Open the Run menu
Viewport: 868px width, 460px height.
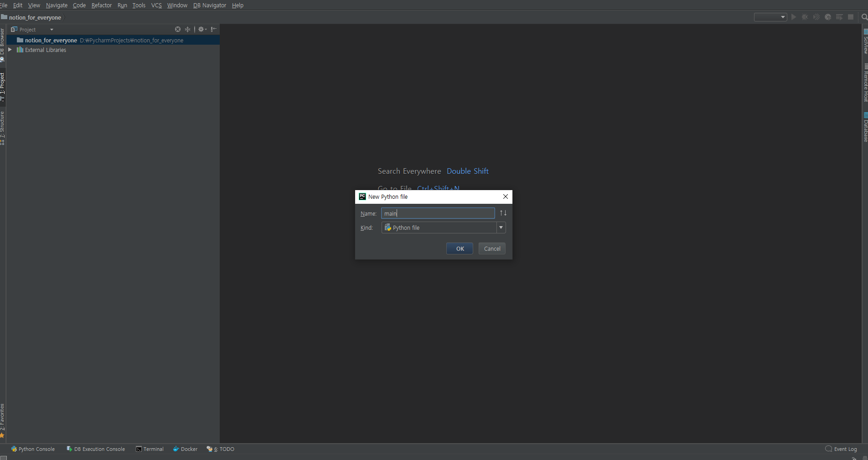pyautogui.click(x=122, y=5)
